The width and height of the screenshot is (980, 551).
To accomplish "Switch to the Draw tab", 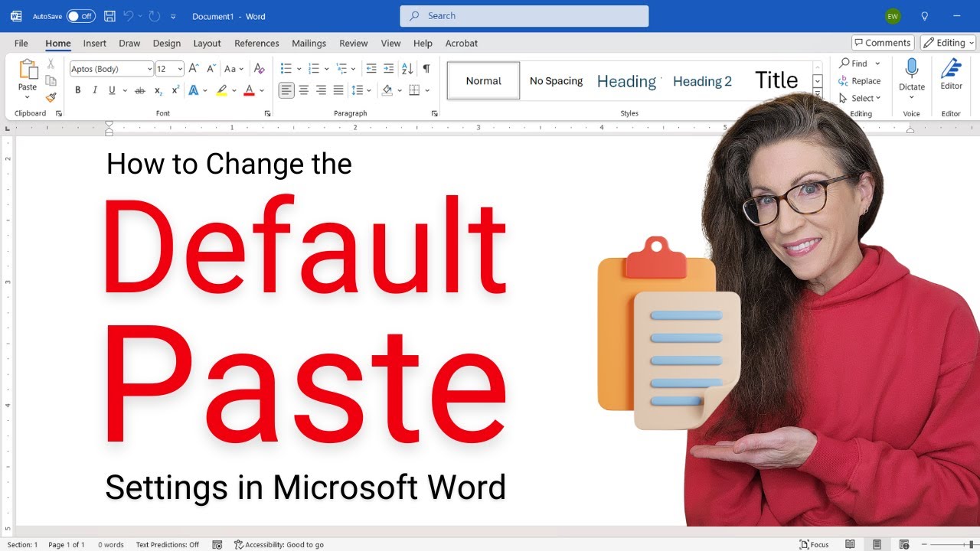I will 129,43.
